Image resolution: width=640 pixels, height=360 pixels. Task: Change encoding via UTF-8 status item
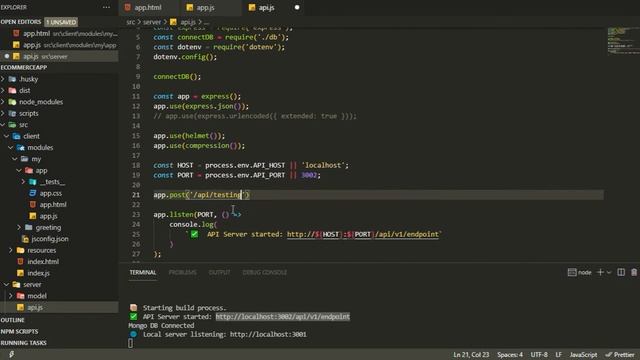[539, 355]
